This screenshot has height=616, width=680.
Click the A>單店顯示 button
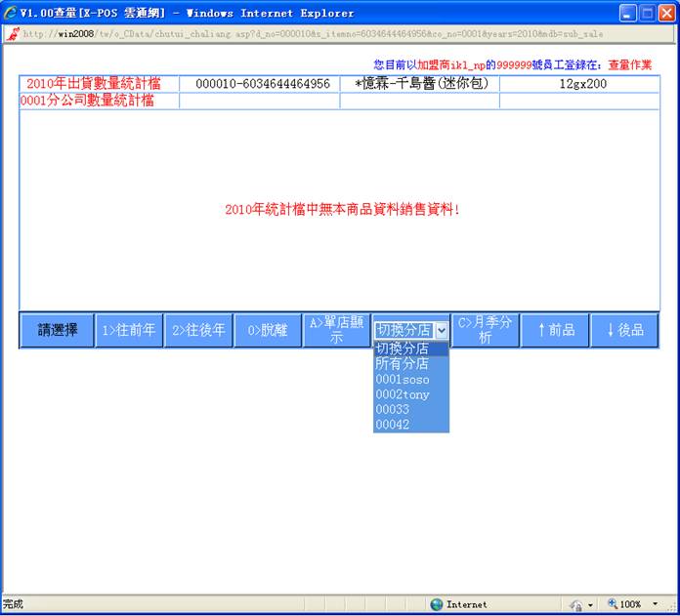pos(336,330)
